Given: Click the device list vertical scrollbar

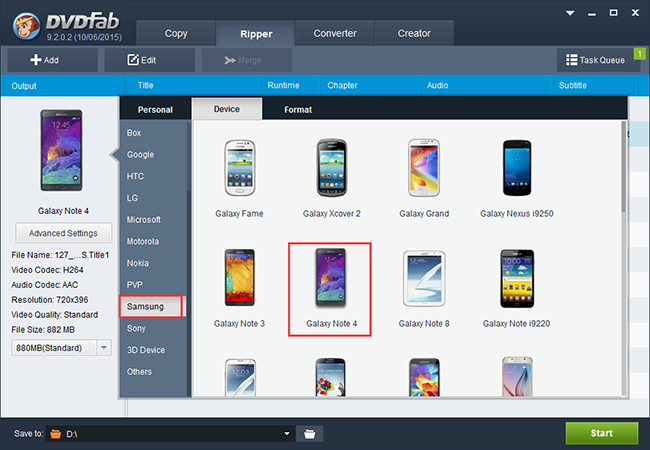Looking at the screenshot, I should pyautogui.click(x=623, y=167).
